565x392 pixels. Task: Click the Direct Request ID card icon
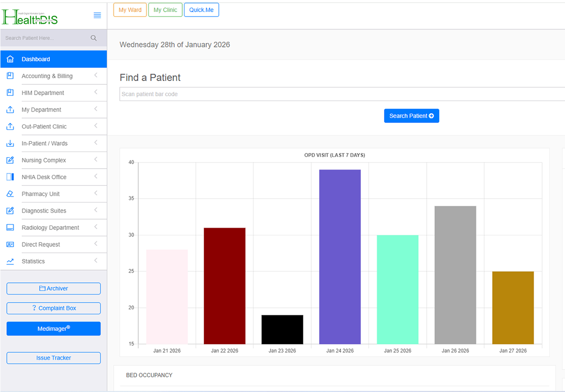[x=10, y=244]
